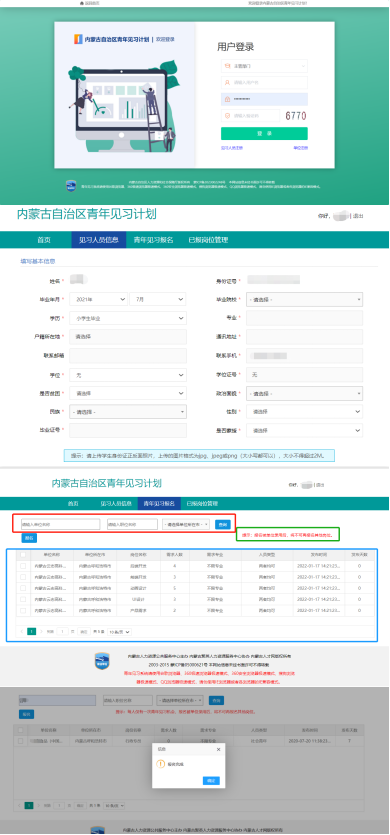Click the lock icon in password field
Screen dimensions: 390x835
227,99
